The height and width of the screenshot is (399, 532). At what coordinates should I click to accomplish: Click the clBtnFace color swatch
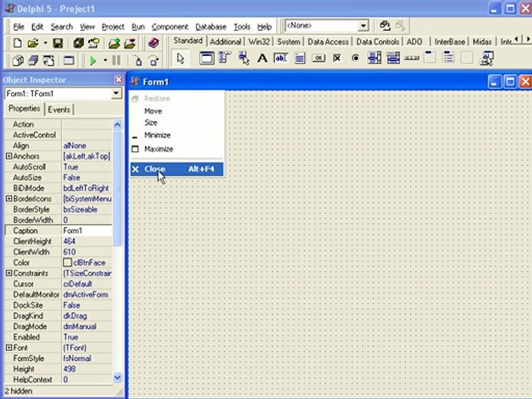[67, 262]
